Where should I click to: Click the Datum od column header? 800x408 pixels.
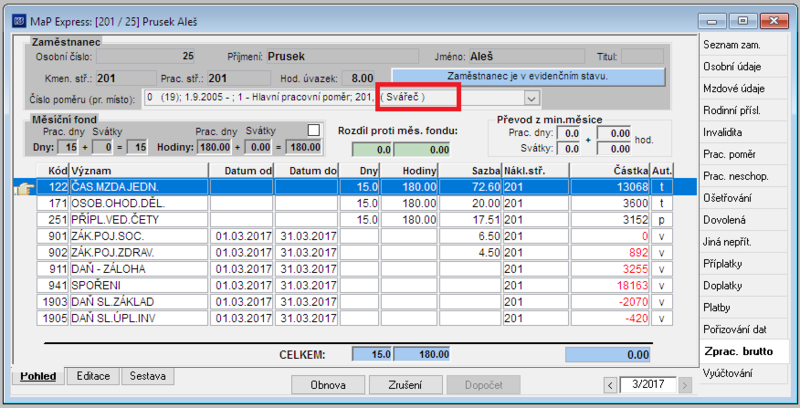point(242,170)
